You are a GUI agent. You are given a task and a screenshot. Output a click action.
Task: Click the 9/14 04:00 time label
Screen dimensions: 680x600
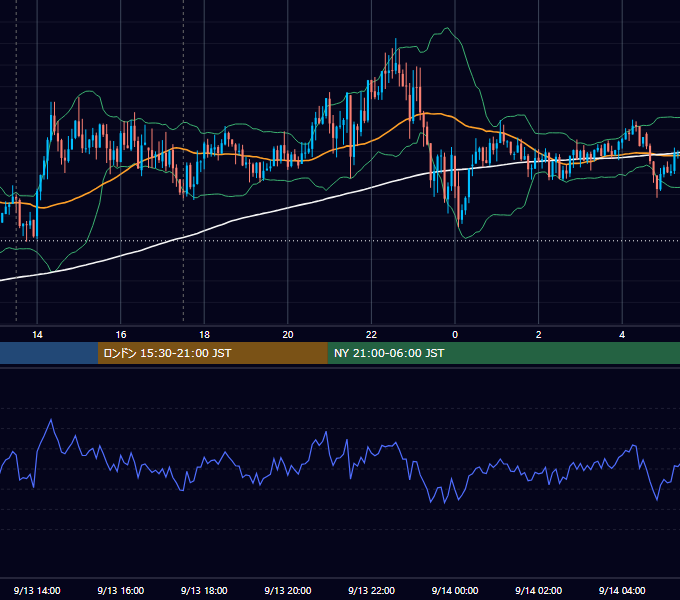[x=622, y=590]
